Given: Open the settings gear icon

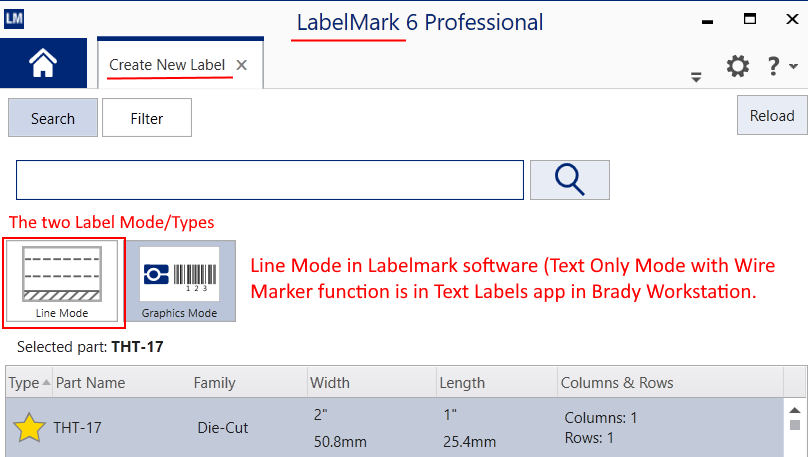Looking at the screenshot, I should click(x=737, y=66).
